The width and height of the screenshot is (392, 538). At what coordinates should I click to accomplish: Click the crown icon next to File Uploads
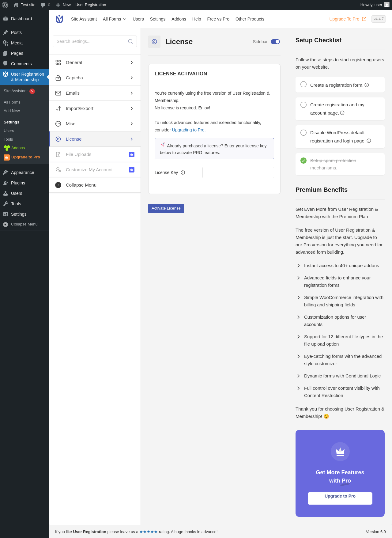pyautogui.click(x=132, y=154)
